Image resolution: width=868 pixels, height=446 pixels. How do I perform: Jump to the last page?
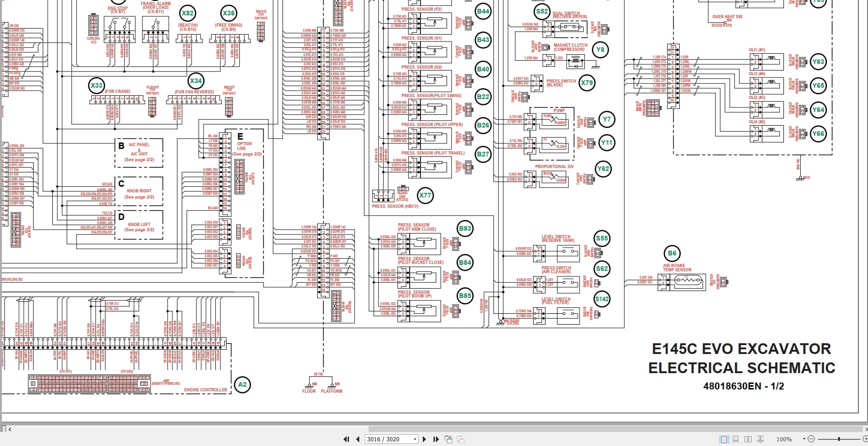point(436,439)
